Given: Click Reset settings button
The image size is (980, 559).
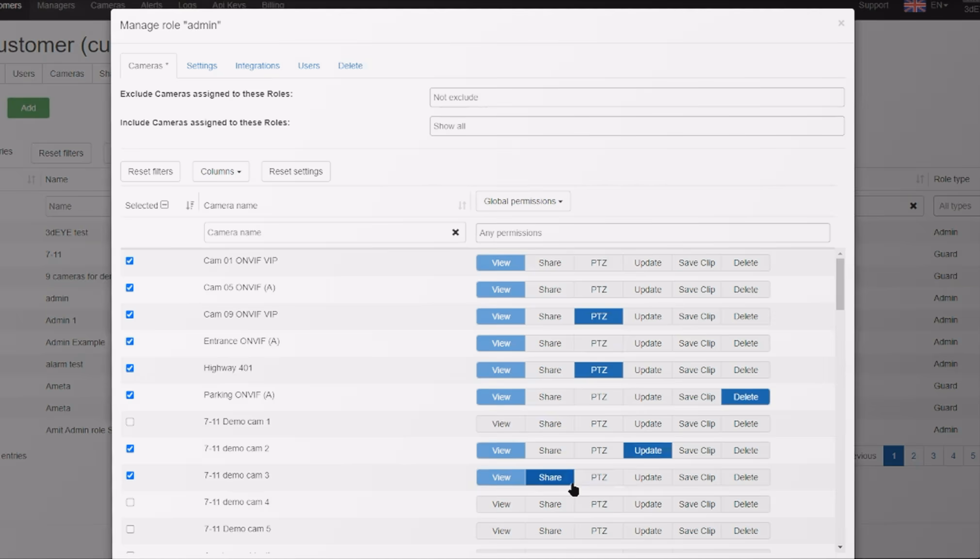Looking at the screenshot, I should (296, 171).
